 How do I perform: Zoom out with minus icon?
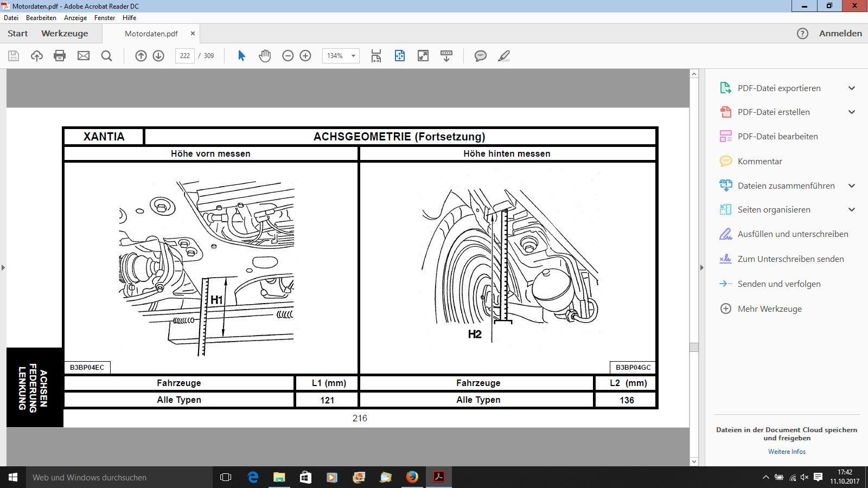tap(288, 56)
